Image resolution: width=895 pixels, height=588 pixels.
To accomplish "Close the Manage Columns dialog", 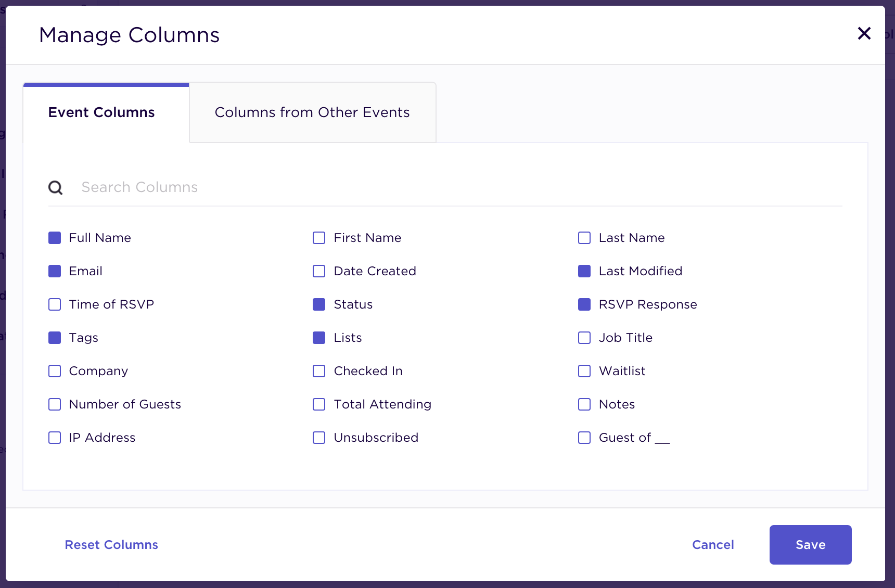I will [864, 33].
